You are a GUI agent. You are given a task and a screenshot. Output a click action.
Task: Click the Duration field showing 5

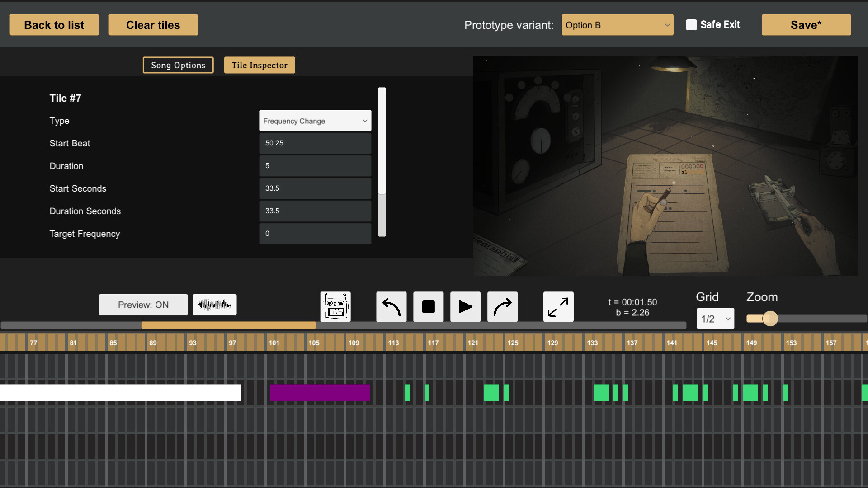pyautogui.click(x=315, y=166)
